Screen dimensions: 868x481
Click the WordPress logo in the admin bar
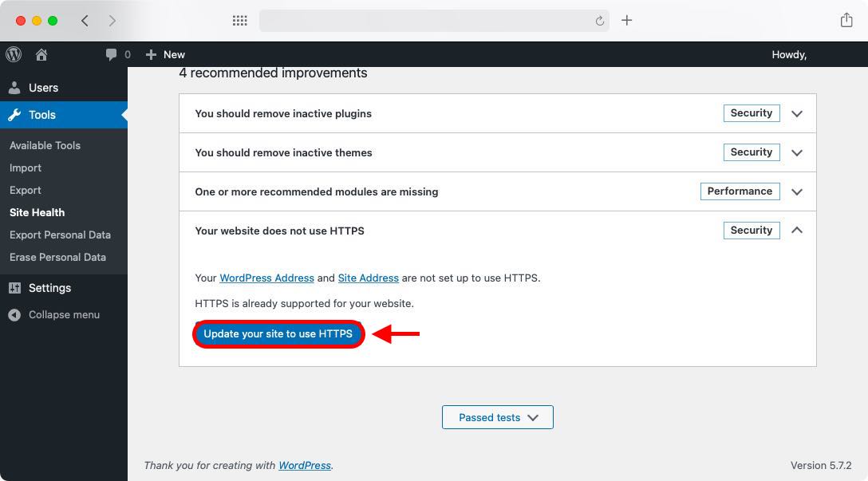coord(13,54)
